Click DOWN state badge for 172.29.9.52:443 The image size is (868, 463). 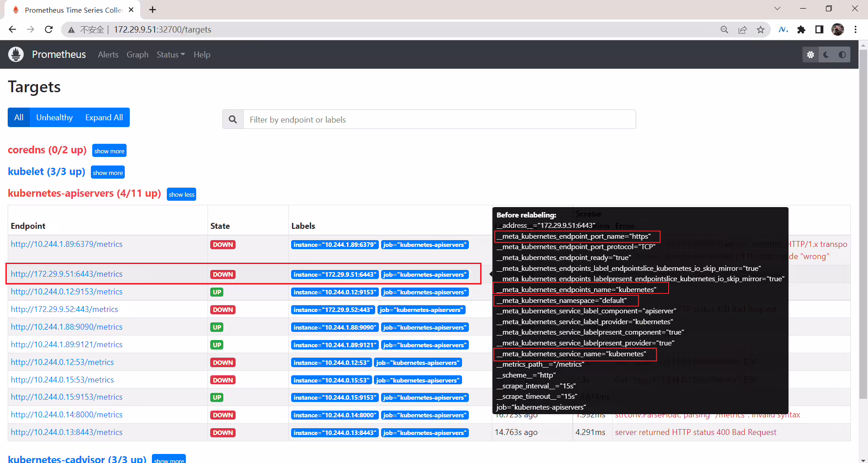(x=223, y=310)
